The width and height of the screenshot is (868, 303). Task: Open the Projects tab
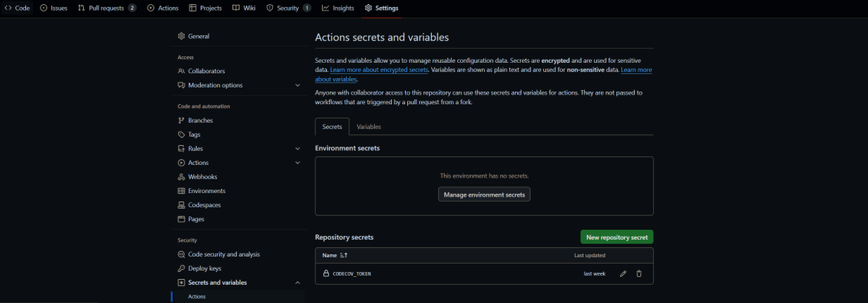(x=205, y=8)
